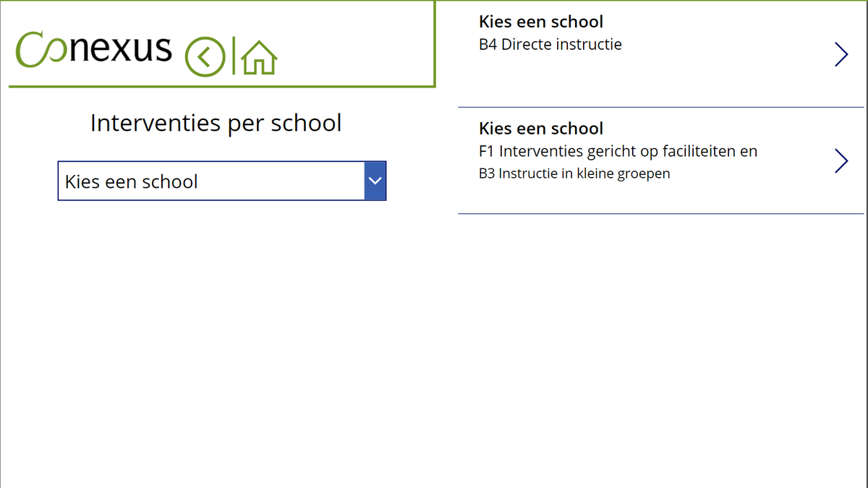Open the 'Kies een school' combo box
This screenshot has height=488, width=868.
tap(211, 181)
